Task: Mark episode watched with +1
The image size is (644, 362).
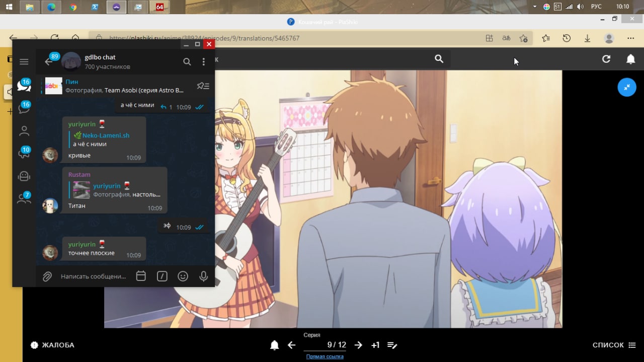Action: tap(375, 345)
